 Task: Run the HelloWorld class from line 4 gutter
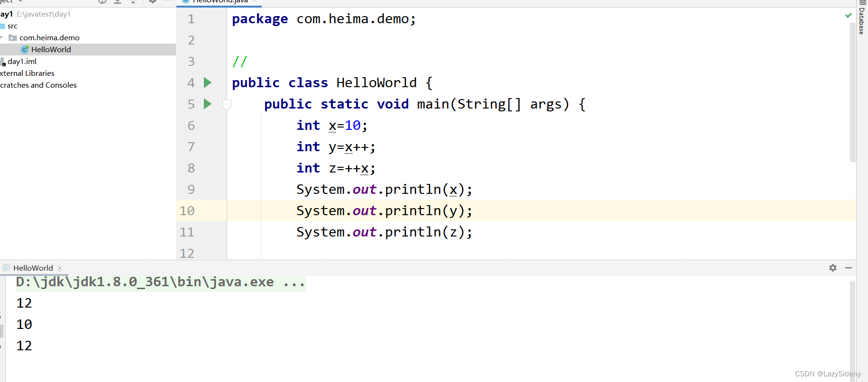[x=207, y=82]
